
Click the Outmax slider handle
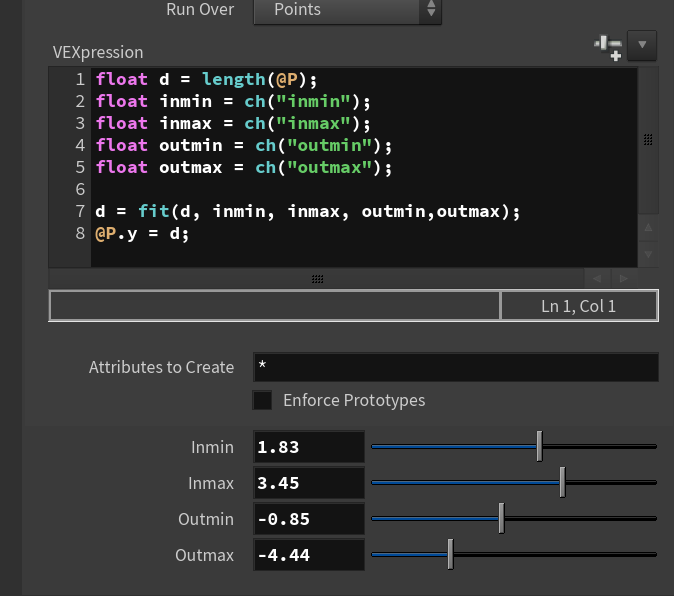(x=450, y=554)
